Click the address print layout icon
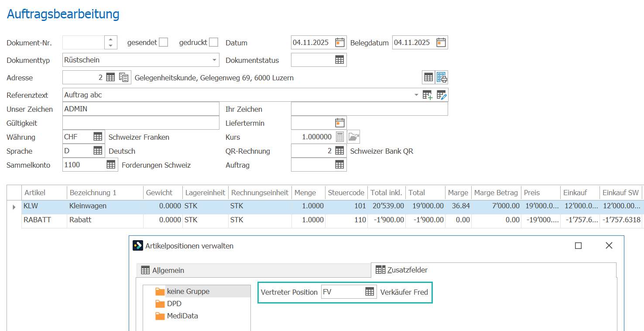 [x=442, y=77]
